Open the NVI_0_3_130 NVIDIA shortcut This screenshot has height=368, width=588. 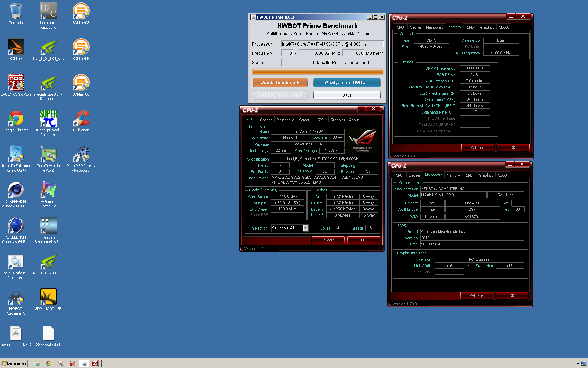coord(48,47)
